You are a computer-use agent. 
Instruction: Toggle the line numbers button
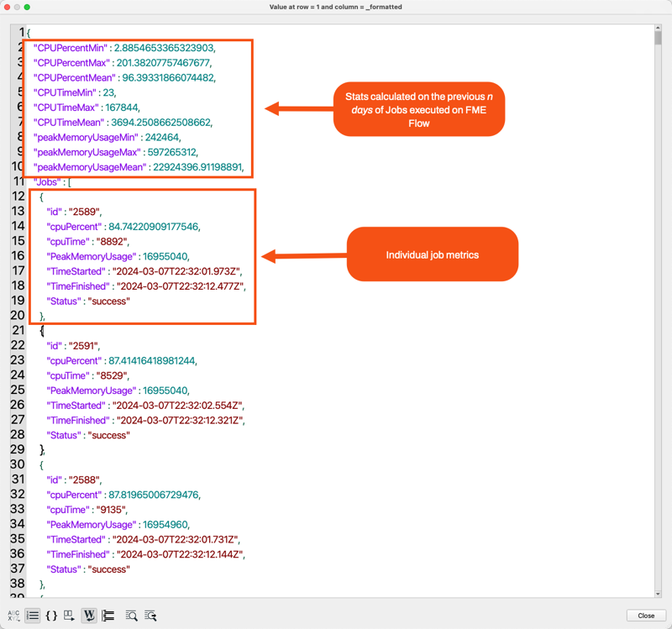click(33, 616)
